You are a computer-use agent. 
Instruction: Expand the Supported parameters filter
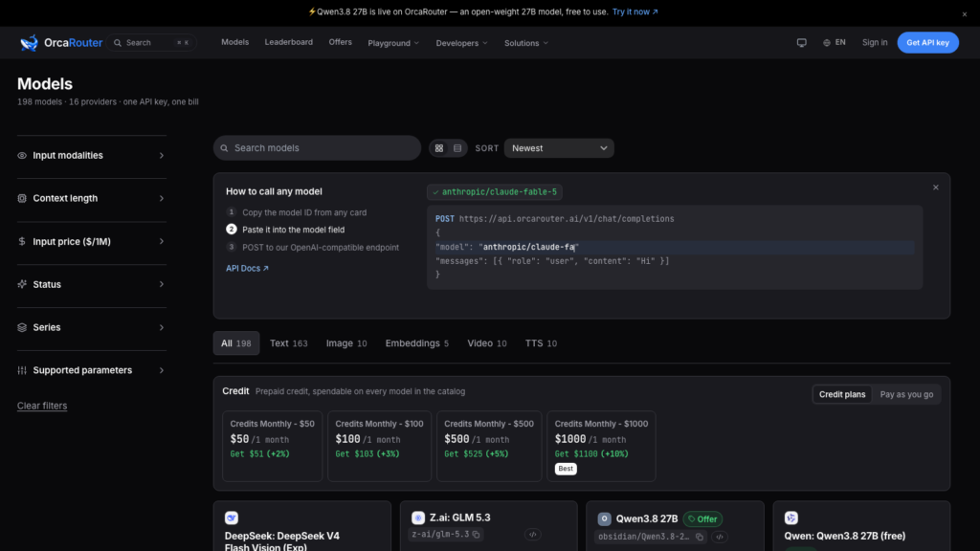click(x=92, y=370)
